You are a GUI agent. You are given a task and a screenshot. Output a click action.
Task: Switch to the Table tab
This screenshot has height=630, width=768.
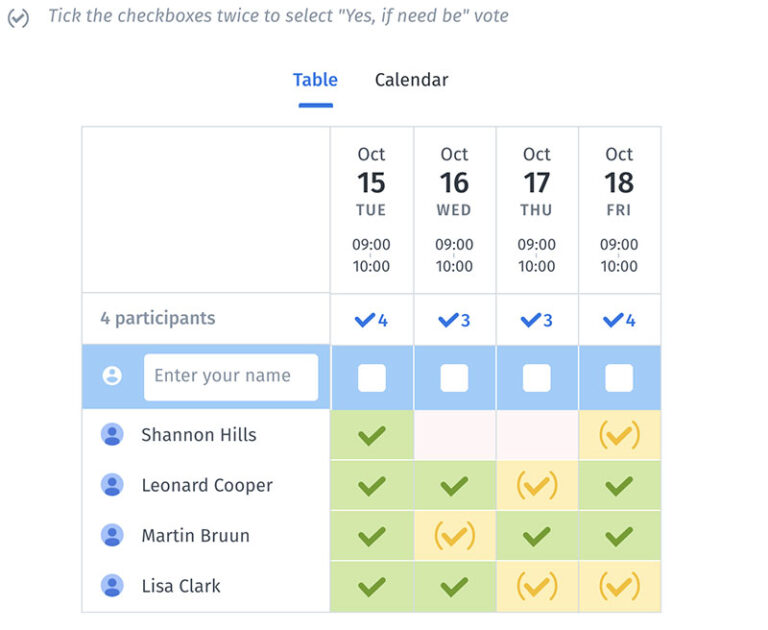(x=315, y=80)
